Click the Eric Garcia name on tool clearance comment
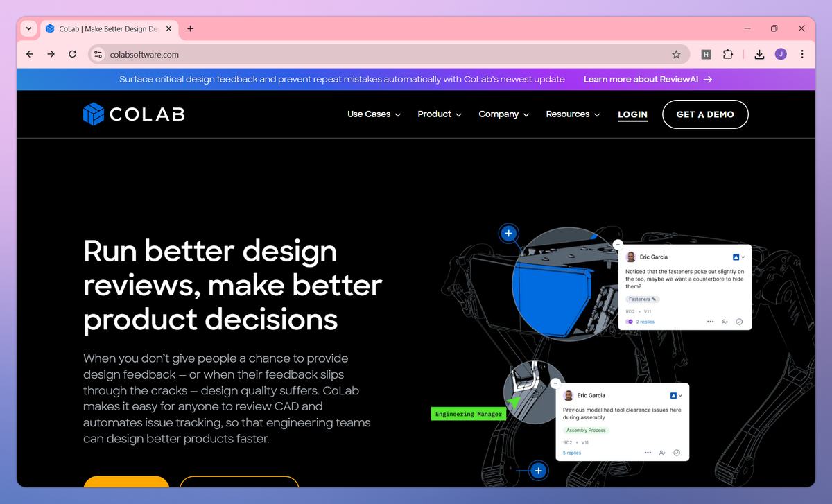This screenshot has height=504, width=832. coord(591,395)
